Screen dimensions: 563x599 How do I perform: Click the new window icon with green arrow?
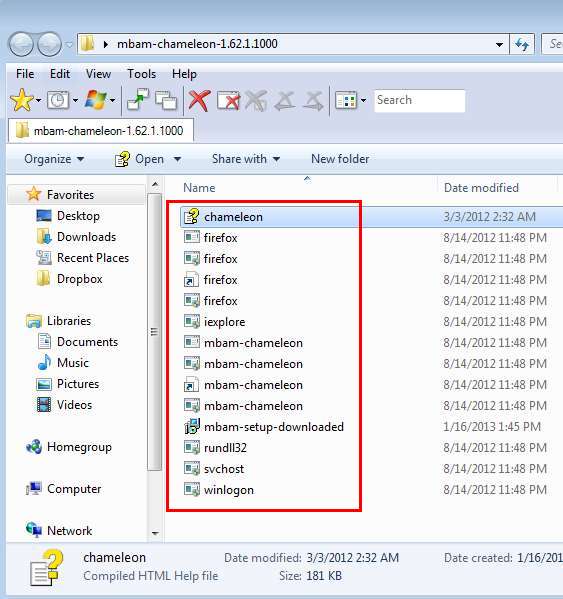pyautogui.click(x=138, y=100)
